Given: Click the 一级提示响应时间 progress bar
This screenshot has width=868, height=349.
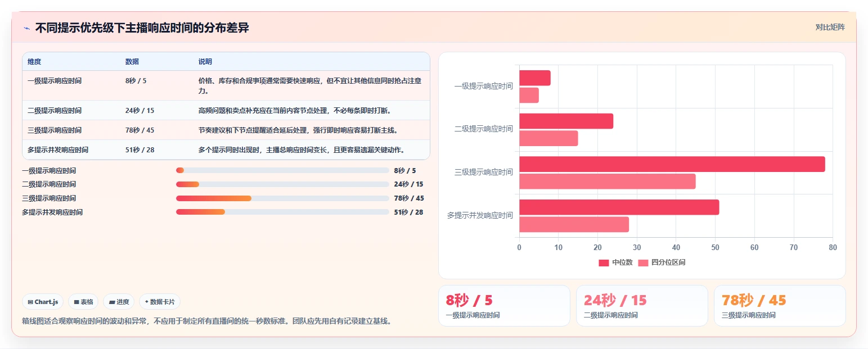Looking at the screenshot, I should point(282,170).
